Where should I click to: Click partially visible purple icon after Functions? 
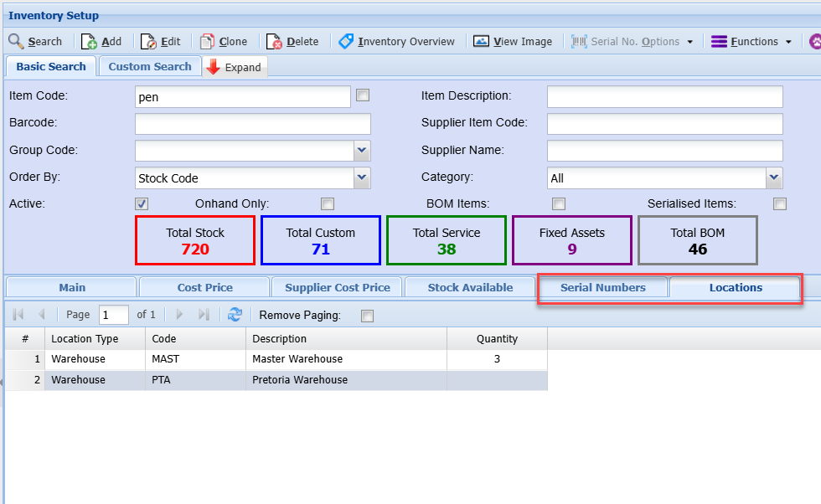(815, 41)
